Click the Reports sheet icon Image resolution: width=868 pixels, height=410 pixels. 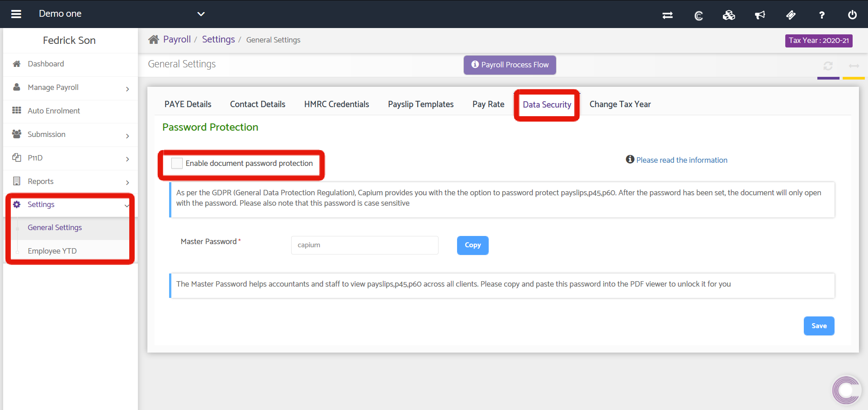click(17, 181)
